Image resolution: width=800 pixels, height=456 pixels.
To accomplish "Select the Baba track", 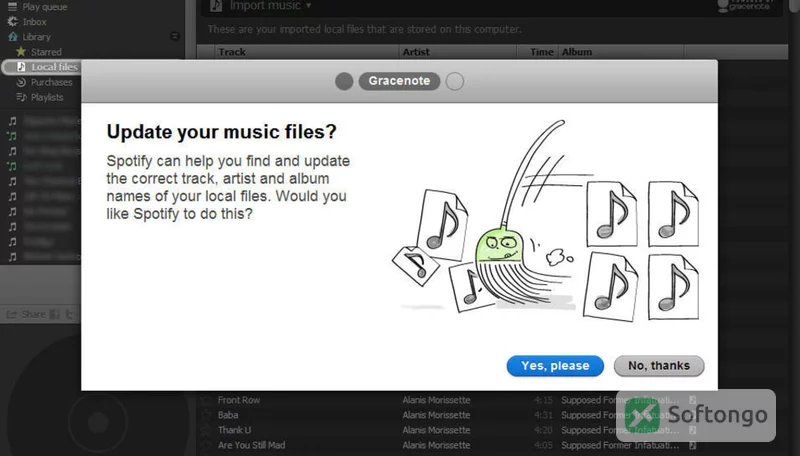I will [228, 415].
